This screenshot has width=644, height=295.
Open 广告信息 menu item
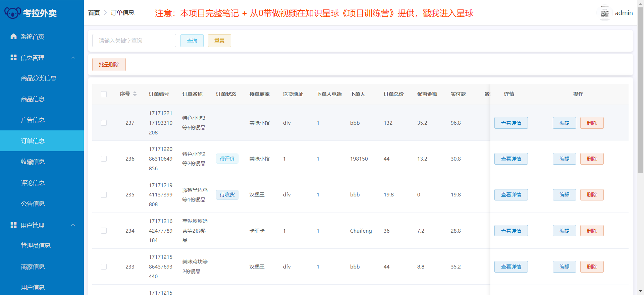click(42, 120)
